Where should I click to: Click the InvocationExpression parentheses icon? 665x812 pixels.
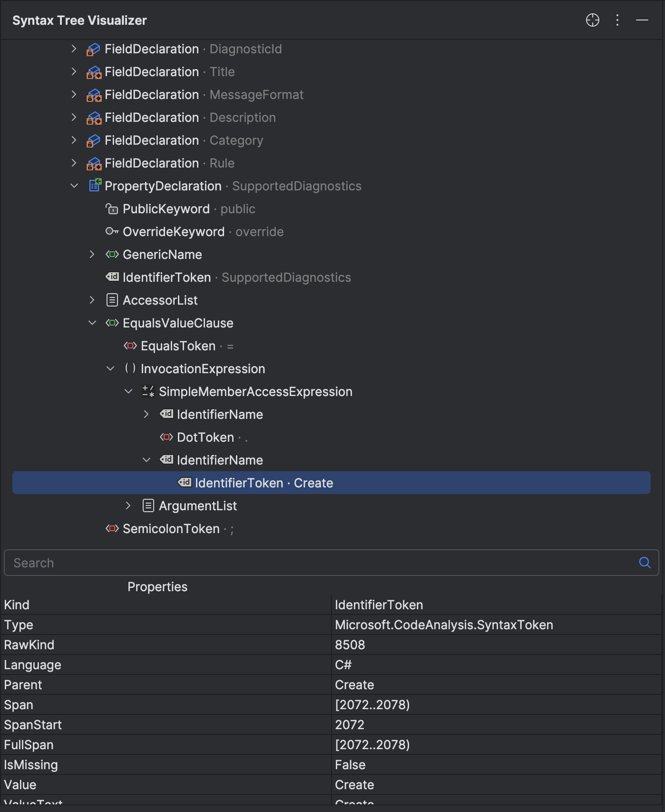pyautogui.click(x=130, y=368)
